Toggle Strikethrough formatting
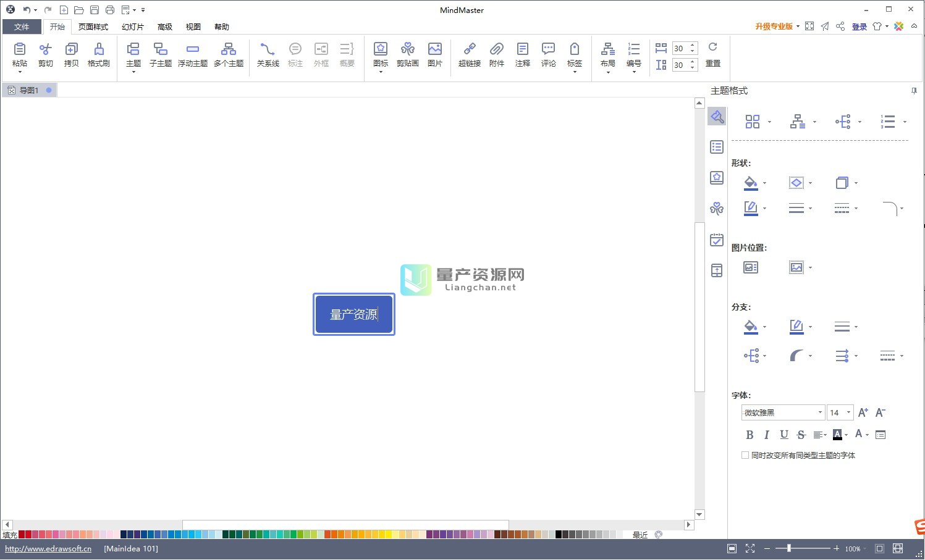 pyautogui.click(x=801, y=435)
